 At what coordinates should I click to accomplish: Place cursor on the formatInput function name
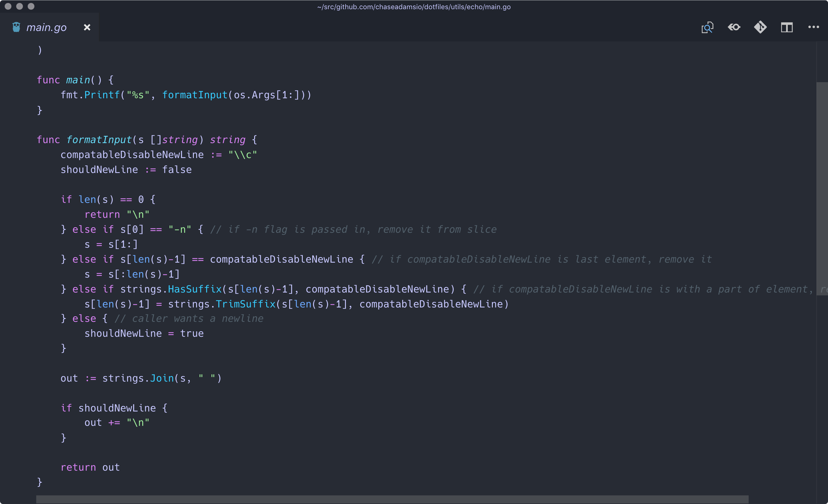click(99, 139)
